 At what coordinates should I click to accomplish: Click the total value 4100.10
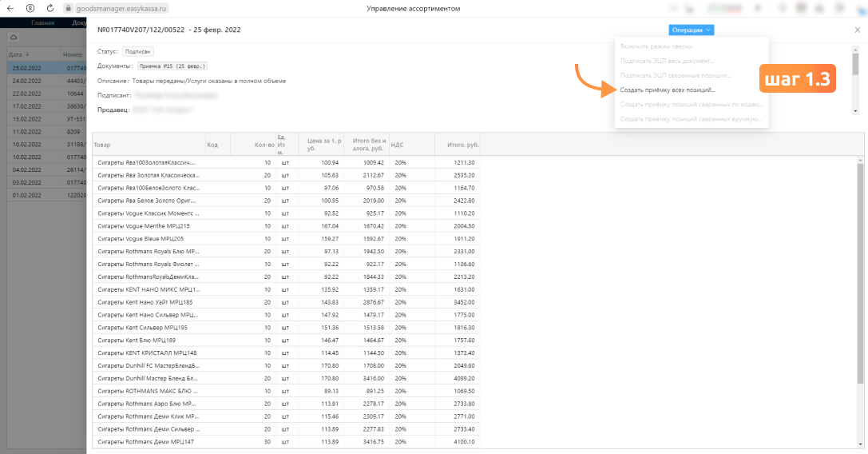[x=464, y=442]
